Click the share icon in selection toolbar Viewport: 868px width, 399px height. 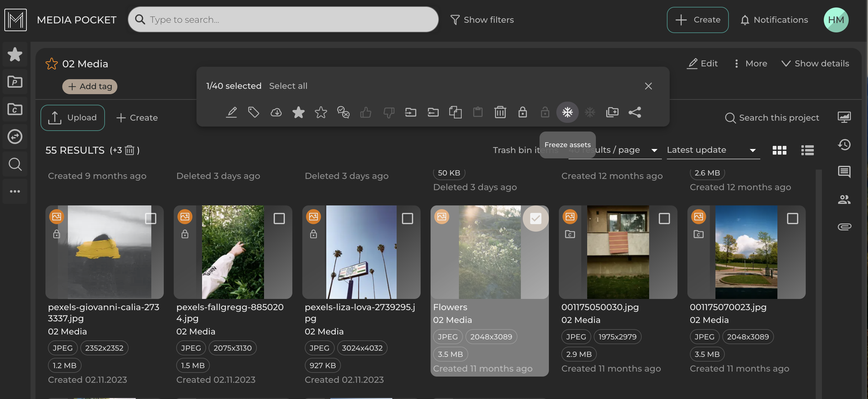634,112
